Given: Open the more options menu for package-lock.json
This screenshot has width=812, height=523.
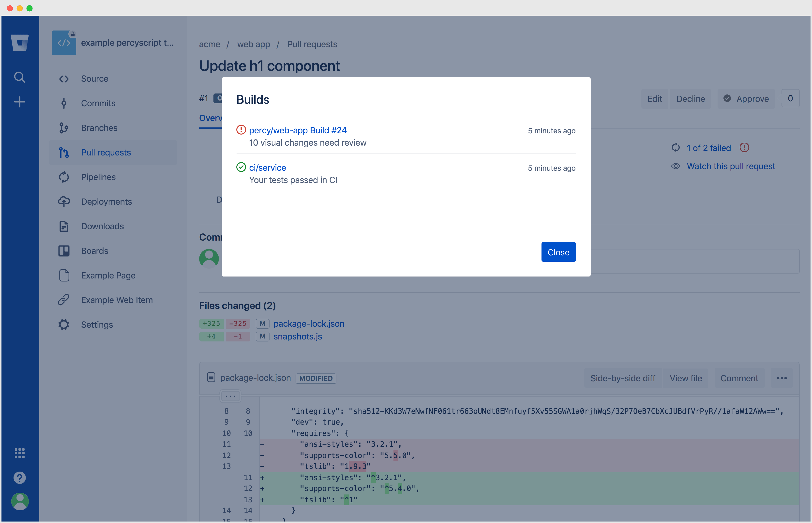Looking at the screenshot, I should pyautogui.click(x=782, y=378).
